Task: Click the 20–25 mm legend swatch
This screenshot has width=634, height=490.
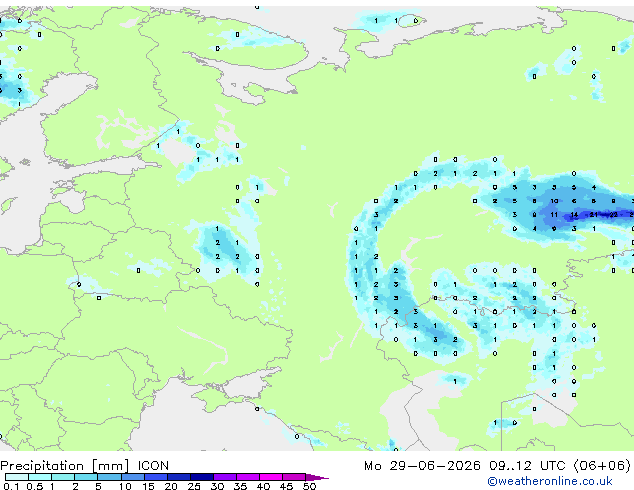Action: [x=178, y=477]
